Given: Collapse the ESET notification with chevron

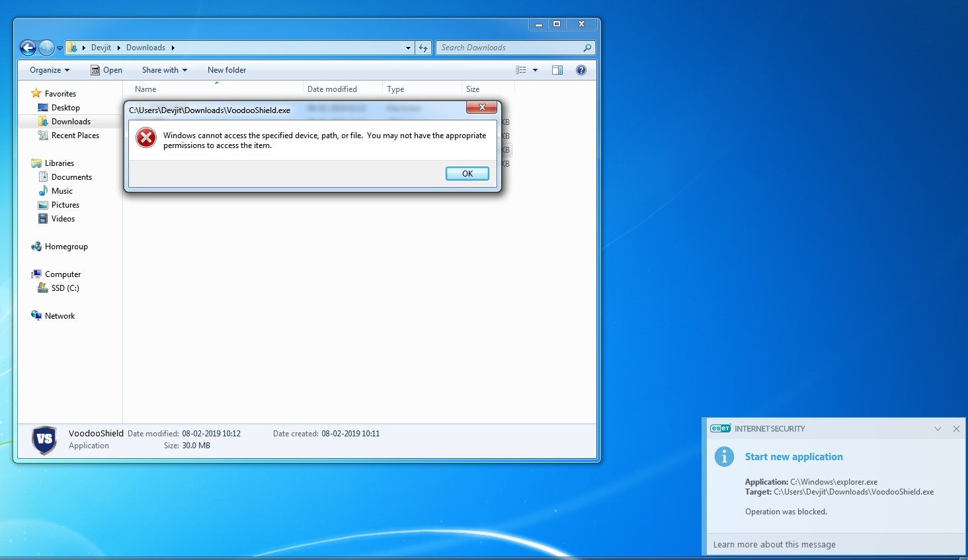Looking at the screenshot, I should (x=938, y=429).
